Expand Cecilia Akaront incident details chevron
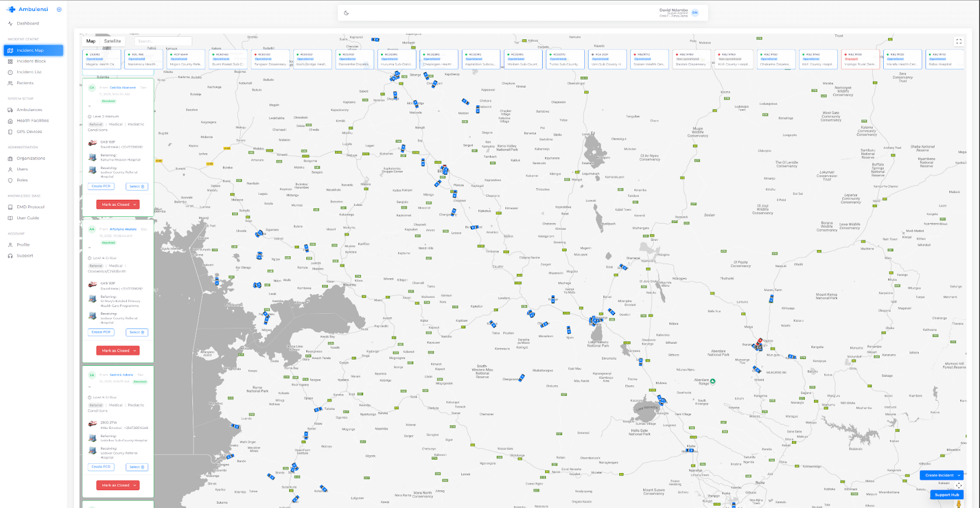This screenshot has width=980, height=508. pyautogui.click(x=90, y=106)
